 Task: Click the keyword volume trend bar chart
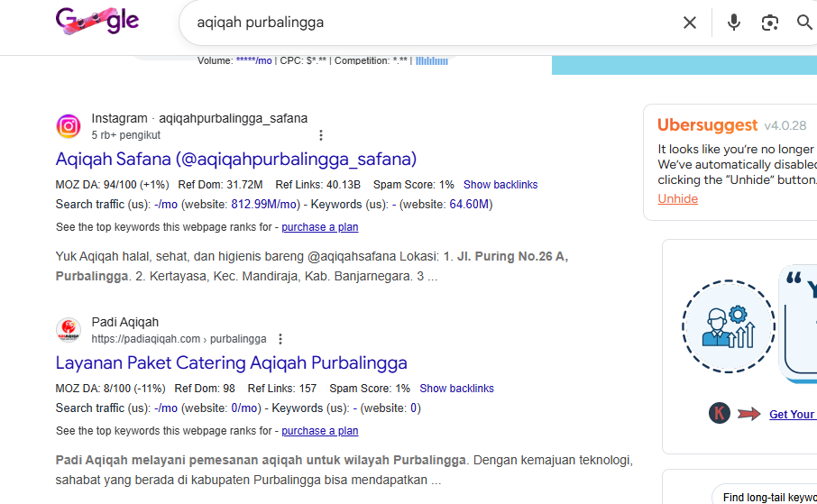(x=431, y=61)
